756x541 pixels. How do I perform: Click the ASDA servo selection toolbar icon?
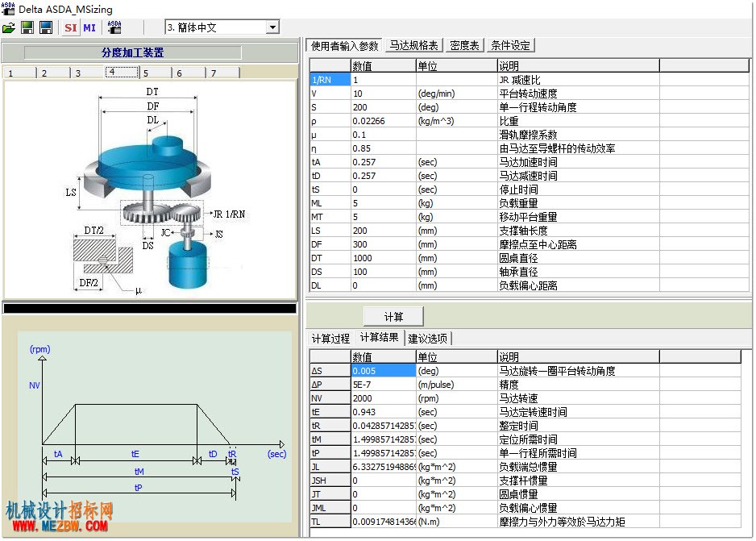[x=114, y=27]
